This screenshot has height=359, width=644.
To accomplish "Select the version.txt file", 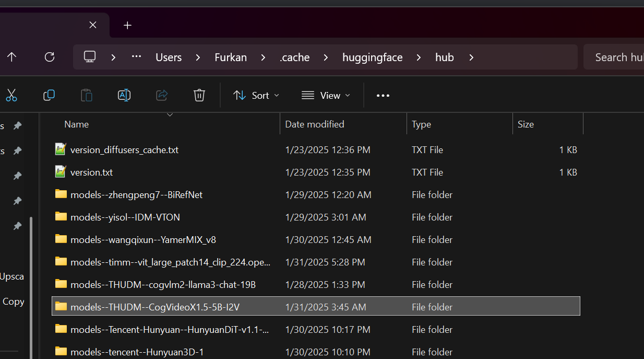I will tap(91, 172).
